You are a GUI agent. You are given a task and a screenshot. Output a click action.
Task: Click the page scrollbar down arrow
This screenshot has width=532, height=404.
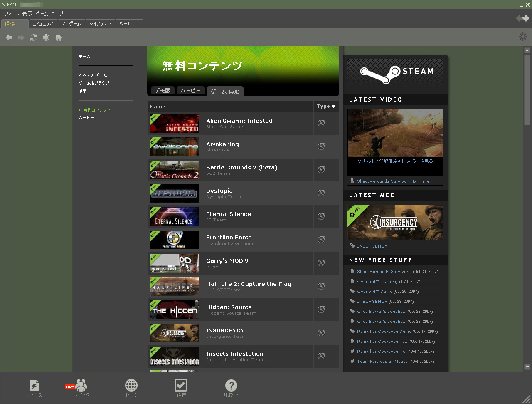point(527,367)
